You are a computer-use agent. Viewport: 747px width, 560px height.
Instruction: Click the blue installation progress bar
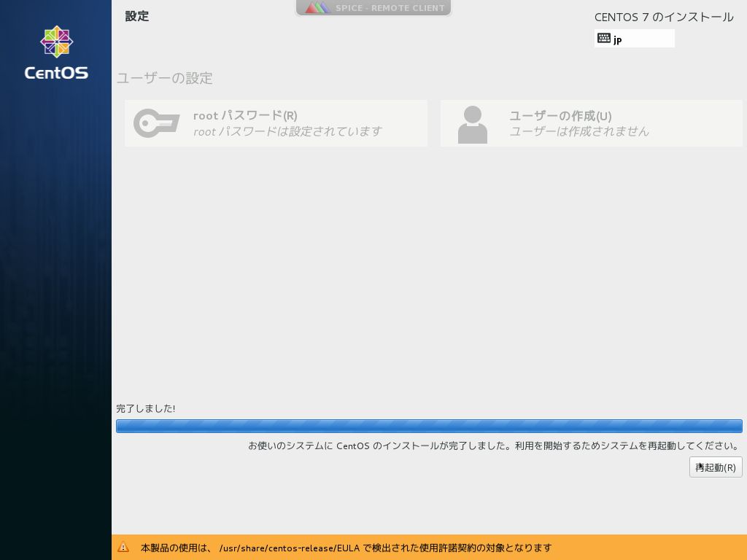click(x=429, y=426)
